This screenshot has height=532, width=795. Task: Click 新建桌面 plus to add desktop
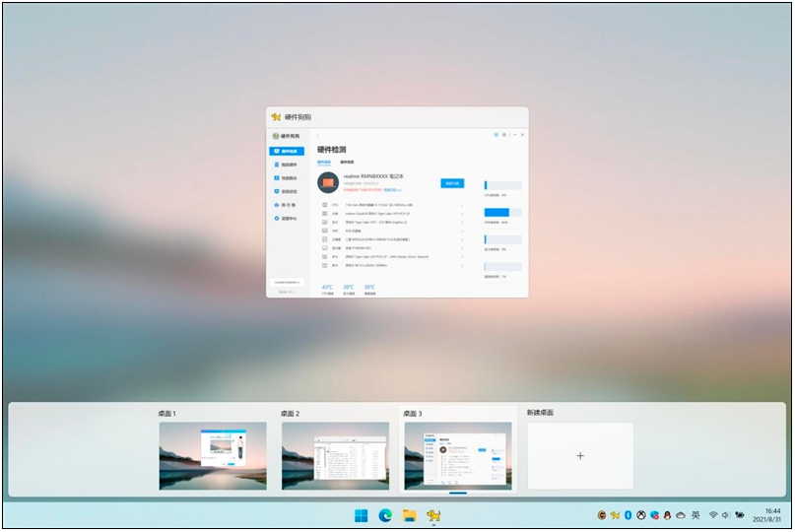pos(580,456)
